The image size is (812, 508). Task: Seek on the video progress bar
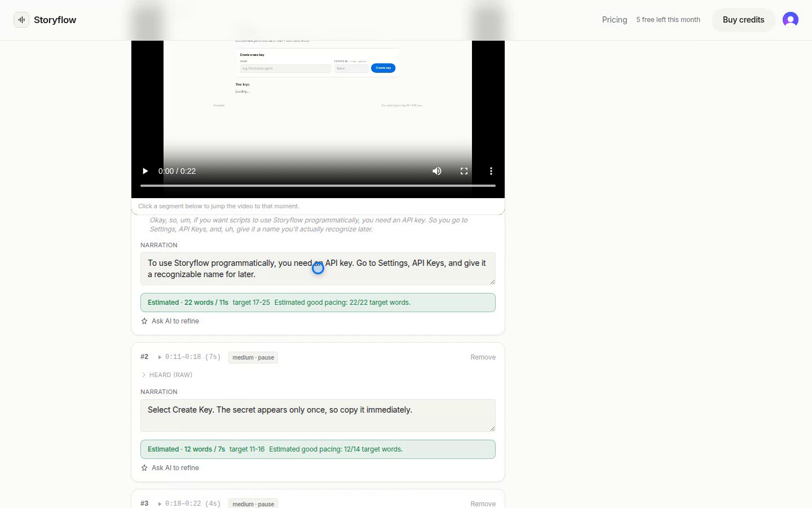[318, 185]
